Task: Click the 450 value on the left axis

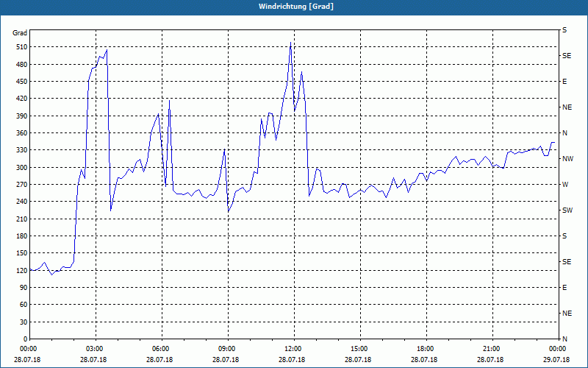Action: click(x=20, y=82)
